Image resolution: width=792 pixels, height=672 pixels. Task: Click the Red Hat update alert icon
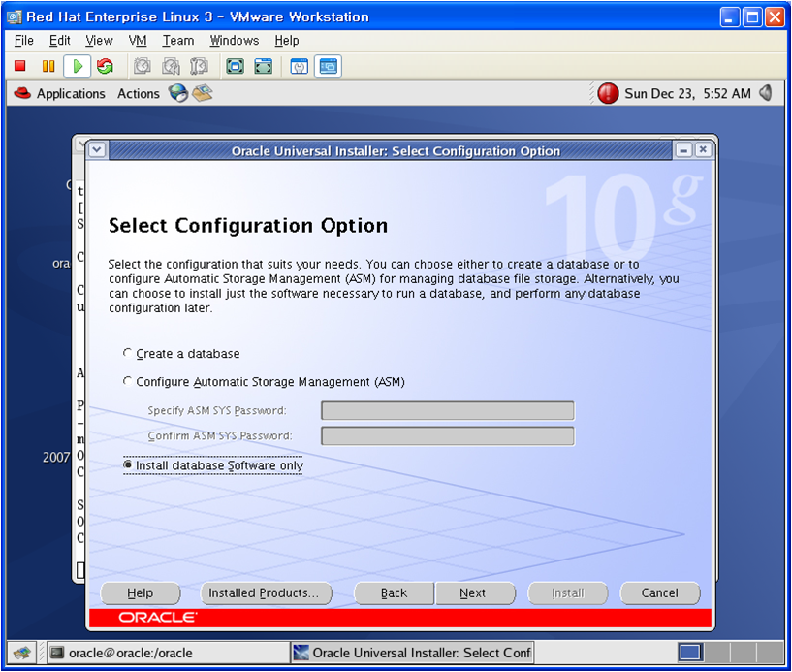(x=608, y=93)
